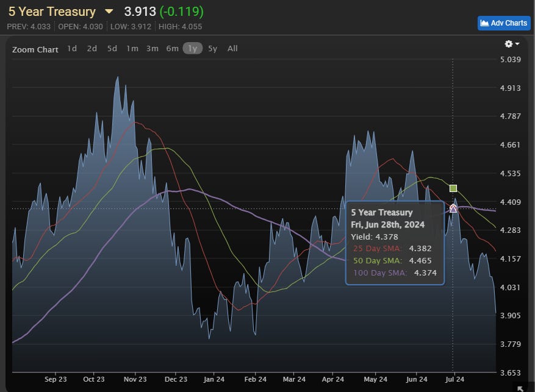The height and width of the screenshot is (392, 535).
Task: Click the 5.039 y-axis label
Action: point(511,60)
